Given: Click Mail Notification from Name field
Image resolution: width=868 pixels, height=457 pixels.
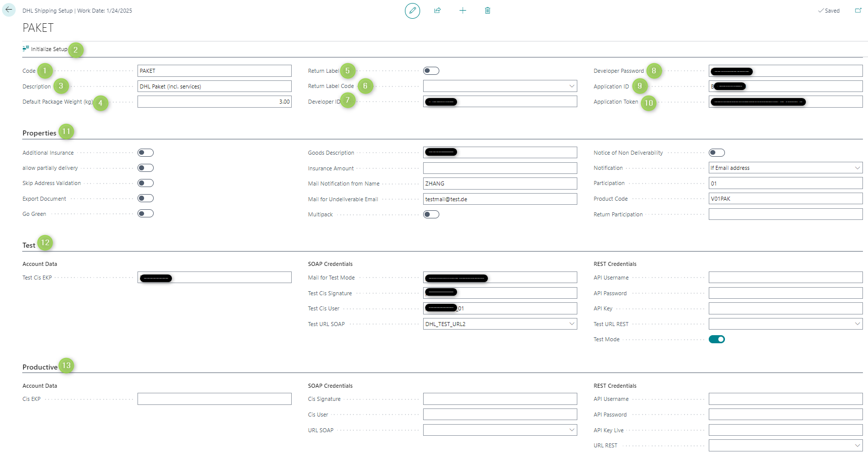Looking at the screenshot, I should [x=500, y=184].
